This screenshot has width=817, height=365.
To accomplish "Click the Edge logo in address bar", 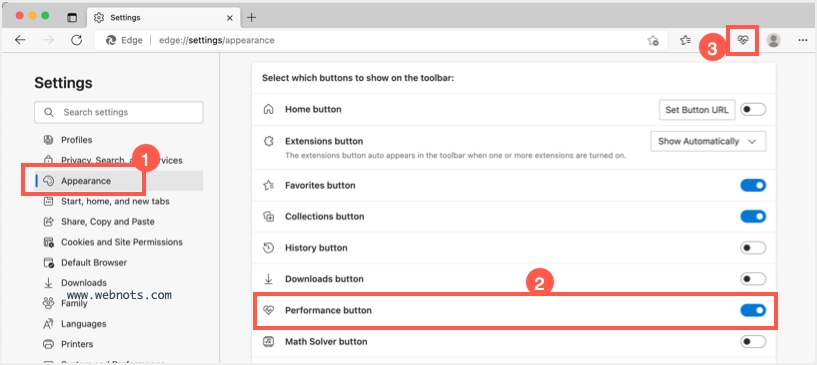I will point(110,40).
